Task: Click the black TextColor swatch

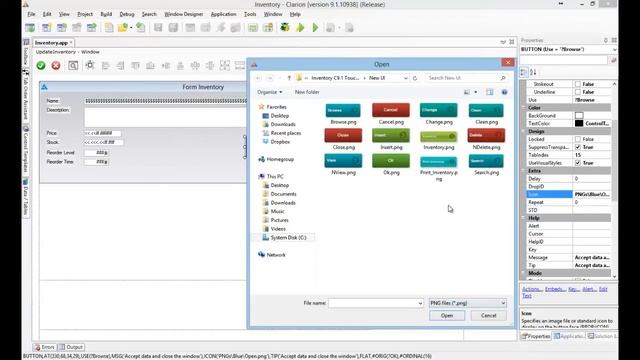Action: click(x=579, y=123)
